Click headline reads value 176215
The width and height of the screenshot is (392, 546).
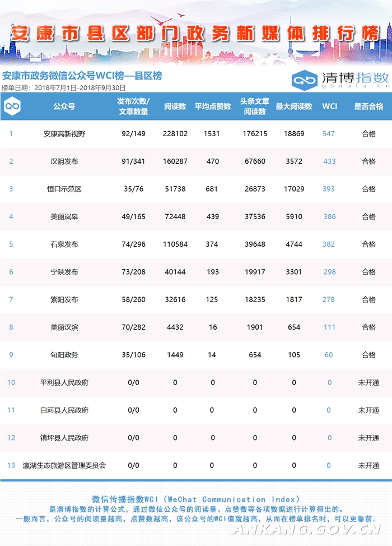point(255,134)
